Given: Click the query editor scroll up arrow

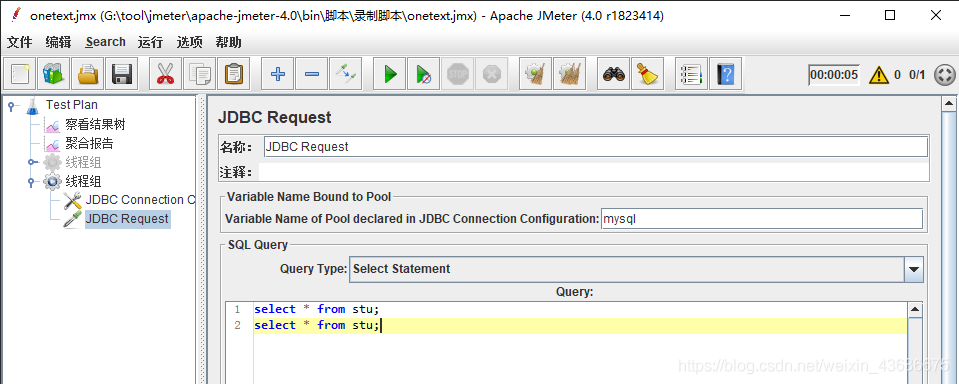Looking at the screenshot, I should pyautogui.click(x=914, y=309).
